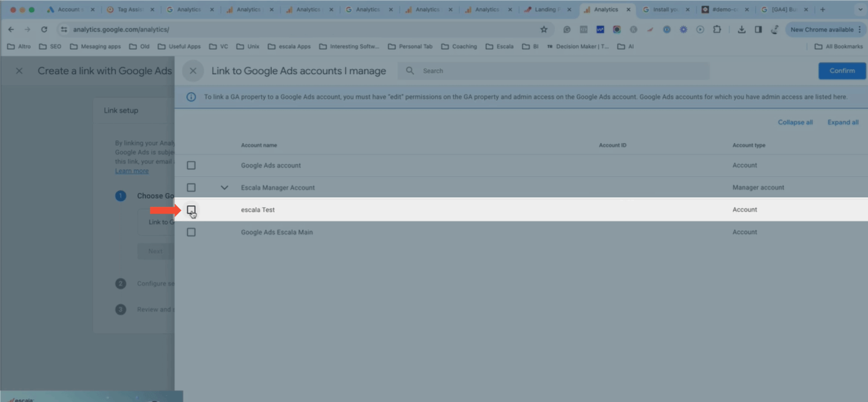Screen dimensions: 868x402
Task: Click the Account name column header
Action: coord(259,145)
